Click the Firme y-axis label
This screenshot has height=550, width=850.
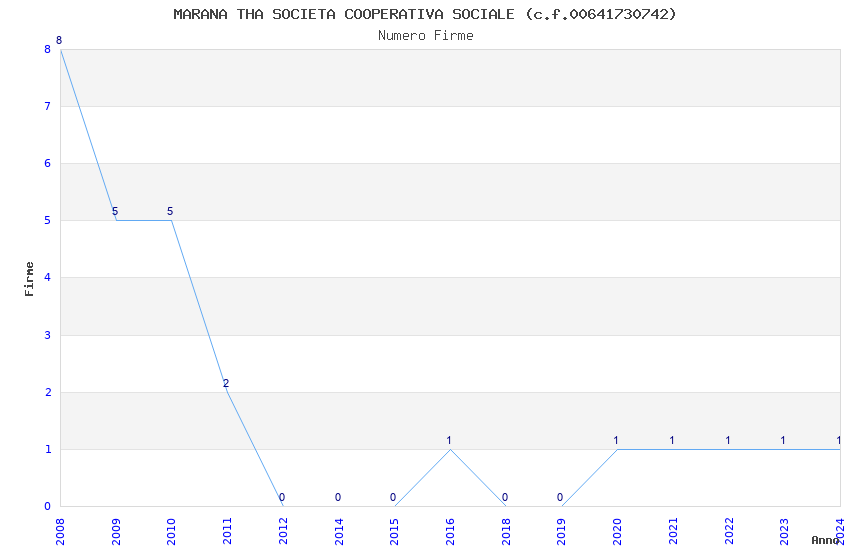[29, 279]
